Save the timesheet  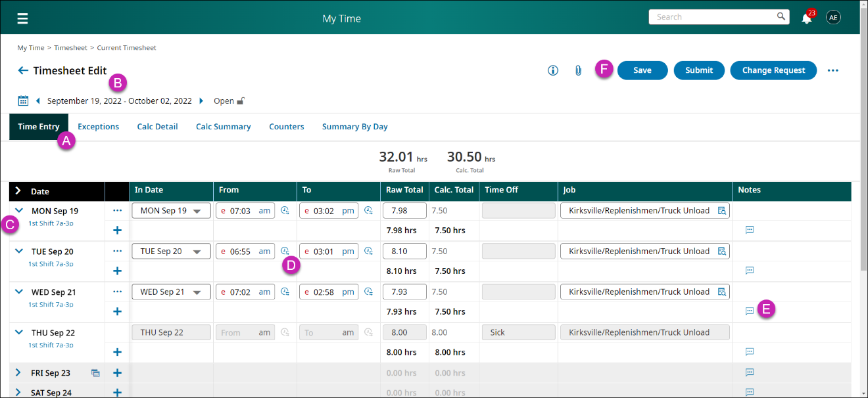pos(642,70)
